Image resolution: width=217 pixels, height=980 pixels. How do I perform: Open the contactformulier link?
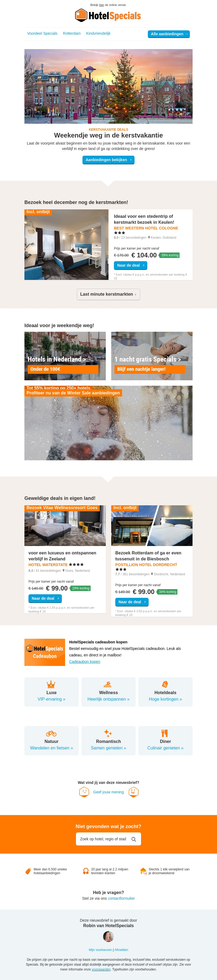click(121, 898)
